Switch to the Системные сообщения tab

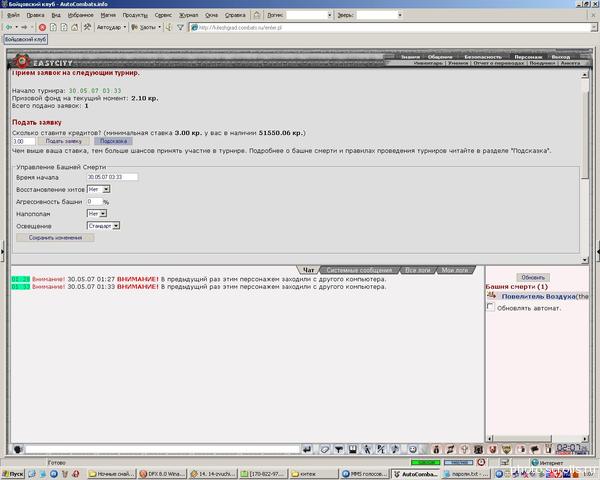click(359, 270)
